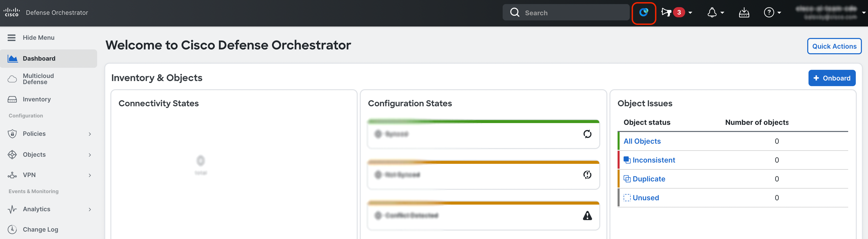Open the notifications bell icon
Viewport: 868px width, 239px height.
point(712,13)
